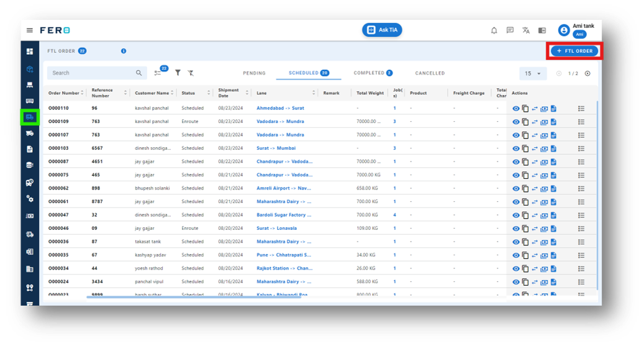Viewport: 644px width, 346px height.
Task: Click the payment icon for order O000107
Action: coord(544,135)
